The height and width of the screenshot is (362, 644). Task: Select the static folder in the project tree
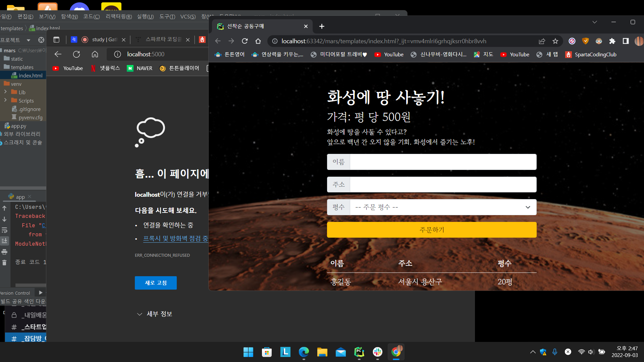point(13,59)
